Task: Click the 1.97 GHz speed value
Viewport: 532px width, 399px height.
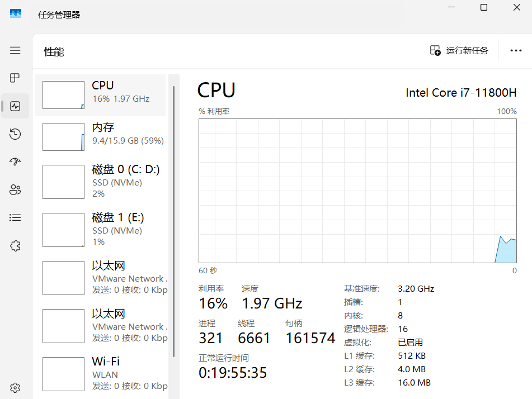Action: (x=272, y=303)
